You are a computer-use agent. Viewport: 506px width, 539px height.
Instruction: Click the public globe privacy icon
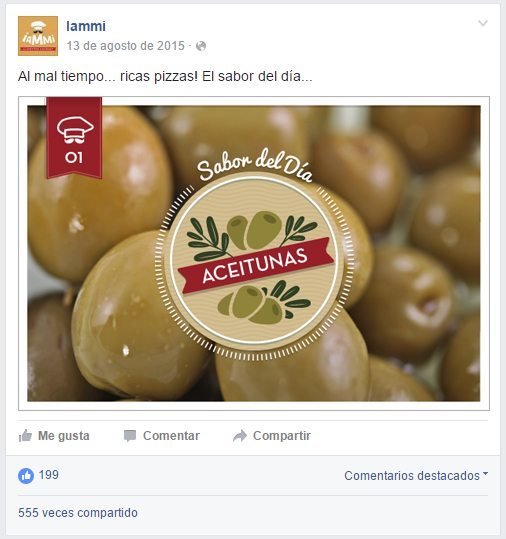tap(201, 46)
